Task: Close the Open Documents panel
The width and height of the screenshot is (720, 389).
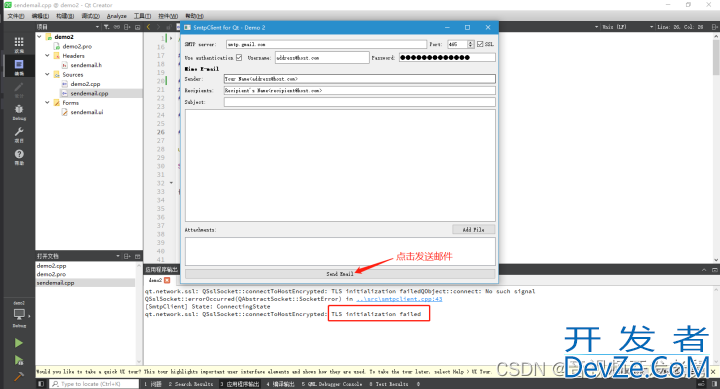Action: [137, 256]
